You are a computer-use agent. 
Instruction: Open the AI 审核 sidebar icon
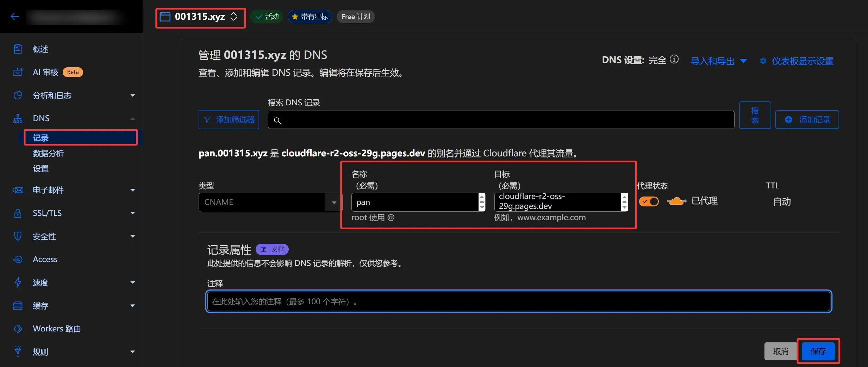click(x=18, y=72)
